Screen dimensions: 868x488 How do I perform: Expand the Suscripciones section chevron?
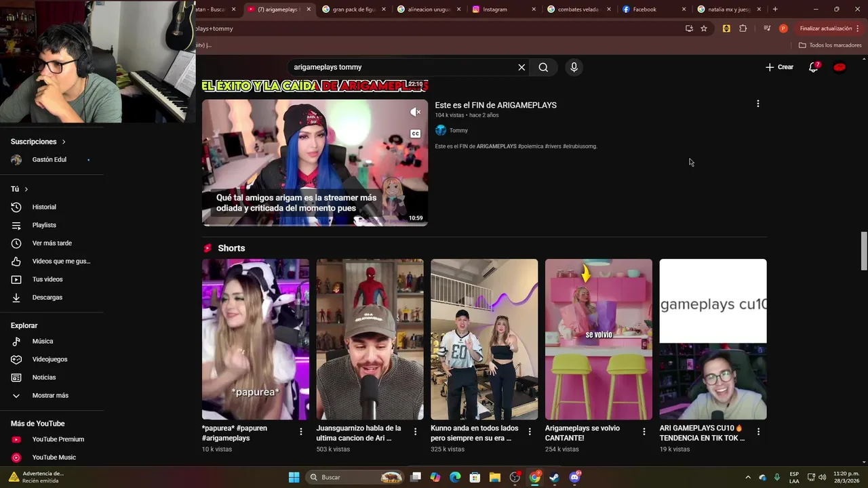tap(64, 142)
